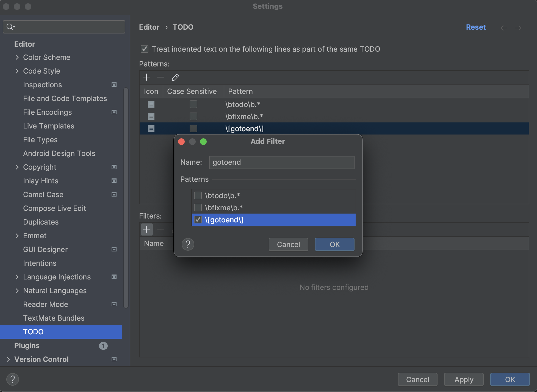Image resolution: width=537 pixels, height=392 pixels.
Task: Expand the Color Scheme tree node
Action: [x=17, y=57]
